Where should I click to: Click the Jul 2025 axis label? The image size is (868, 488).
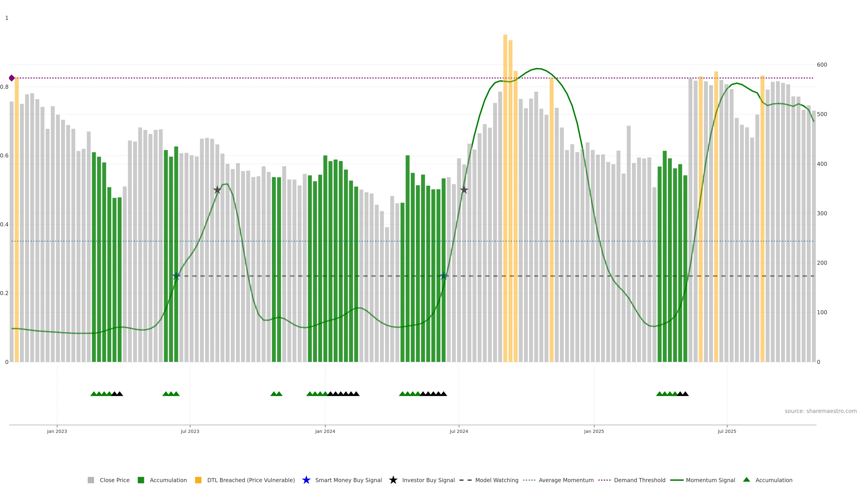click(x=727, y=431)
